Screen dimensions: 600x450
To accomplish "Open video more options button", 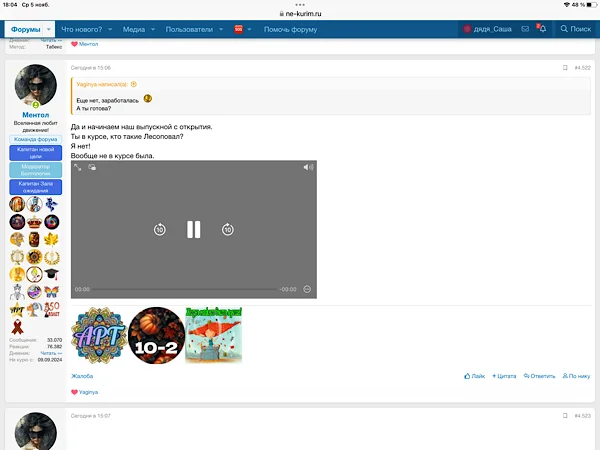I will (307, 289).
